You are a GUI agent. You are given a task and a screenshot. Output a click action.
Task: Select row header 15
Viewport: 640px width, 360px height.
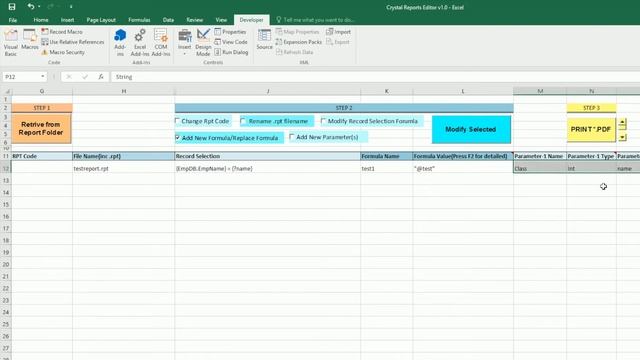6,204
